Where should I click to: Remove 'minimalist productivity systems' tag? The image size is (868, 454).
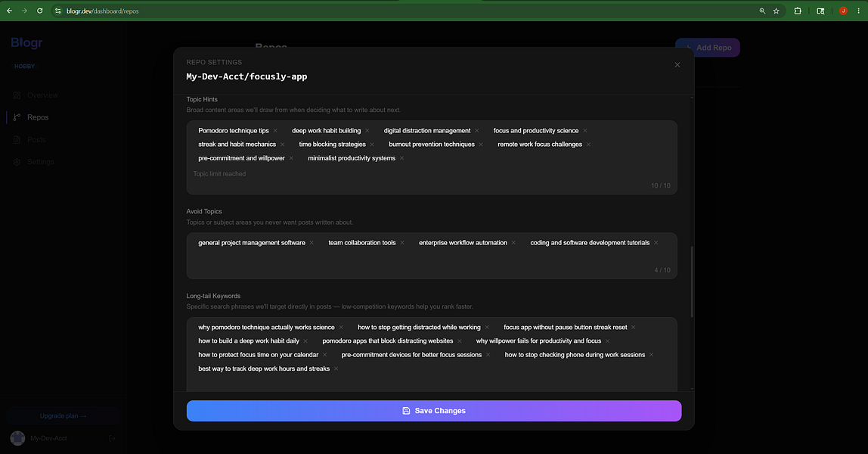pos(402,158)
